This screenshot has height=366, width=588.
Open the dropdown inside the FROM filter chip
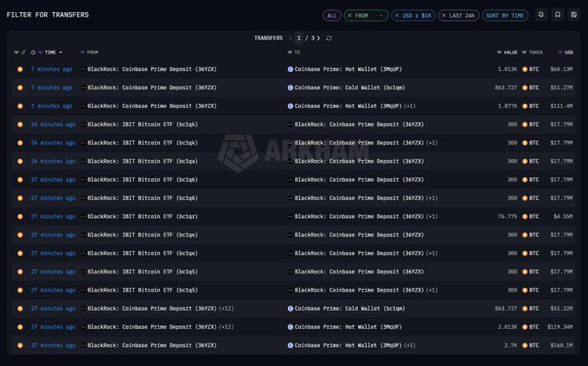point(379,16)
